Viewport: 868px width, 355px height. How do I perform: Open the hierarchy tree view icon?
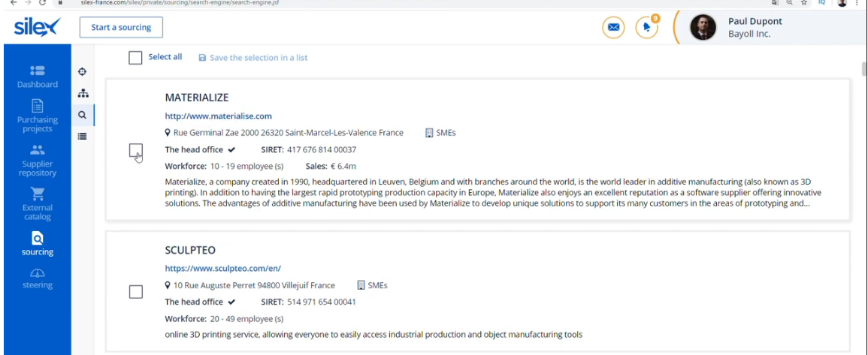(83, 94)
